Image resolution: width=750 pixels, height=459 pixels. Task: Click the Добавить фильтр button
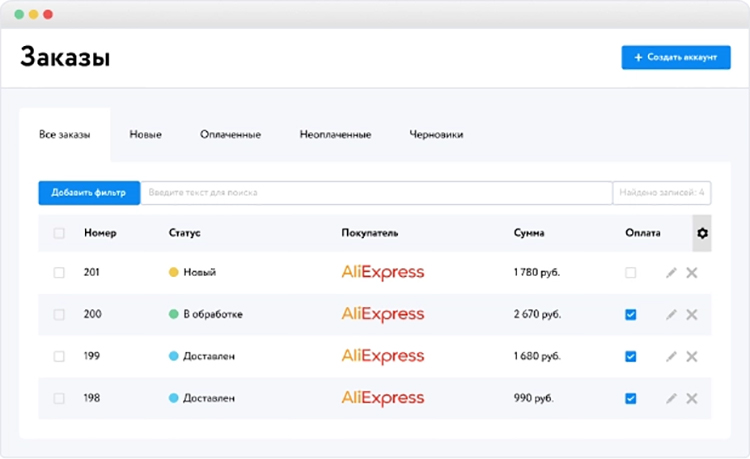pyautogui.click(x=89, y=192)
